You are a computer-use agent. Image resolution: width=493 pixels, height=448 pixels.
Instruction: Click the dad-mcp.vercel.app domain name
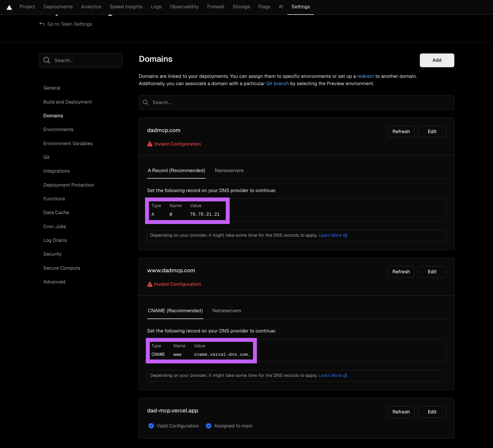(x=173, y=411)
